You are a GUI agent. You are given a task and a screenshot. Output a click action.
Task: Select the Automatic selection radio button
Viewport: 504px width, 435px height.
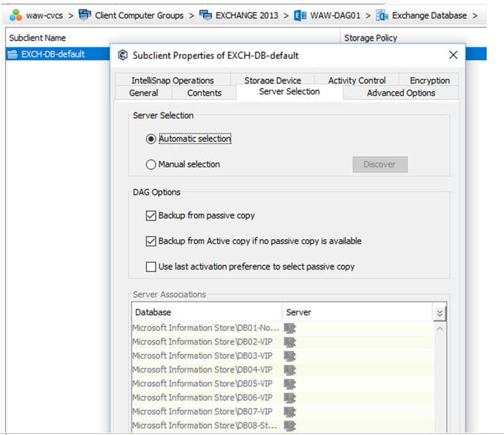[150, 139]
